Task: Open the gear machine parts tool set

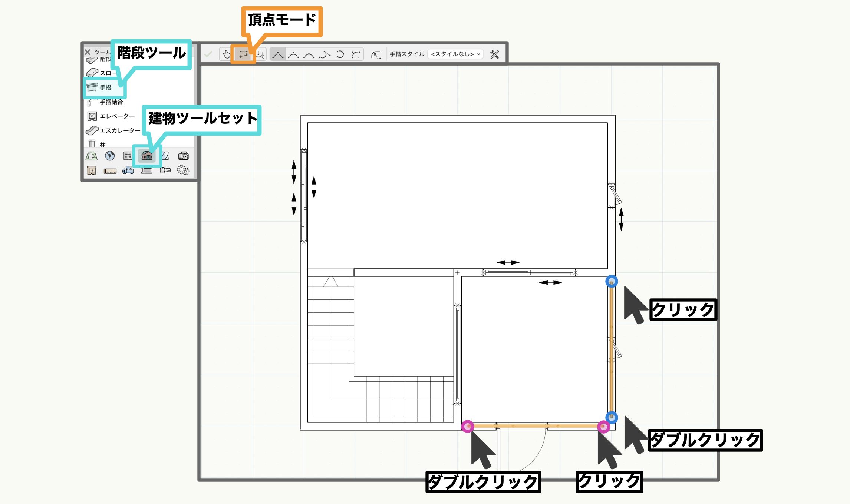Action: point(183,170)
